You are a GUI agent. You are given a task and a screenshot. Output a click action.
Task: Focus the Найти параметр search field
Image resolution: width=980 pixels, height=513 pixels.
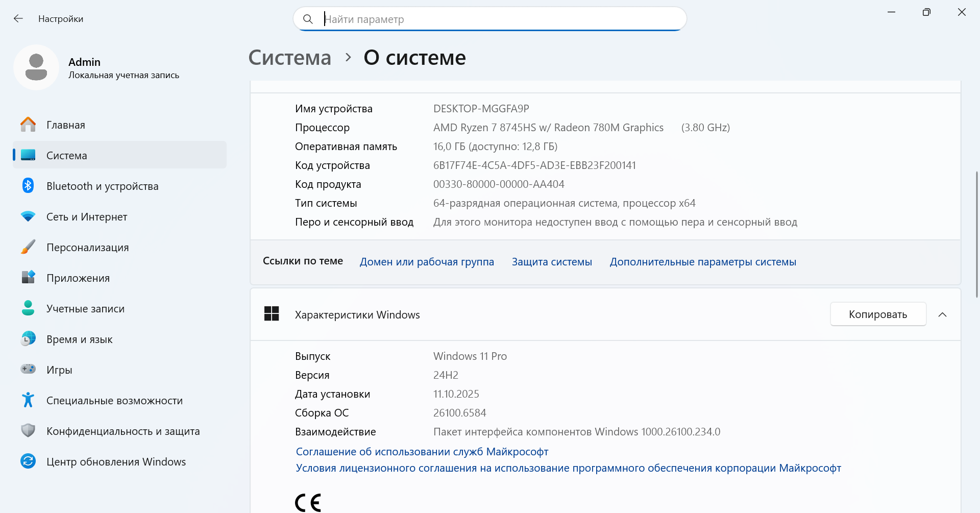490,19
